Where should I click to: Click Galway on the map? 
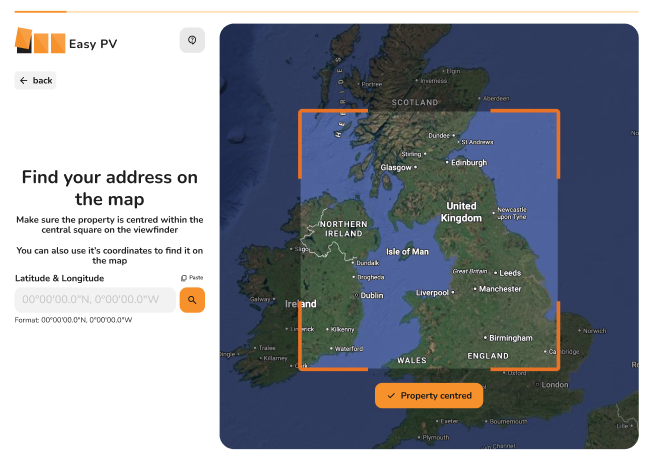coord(260,299)
